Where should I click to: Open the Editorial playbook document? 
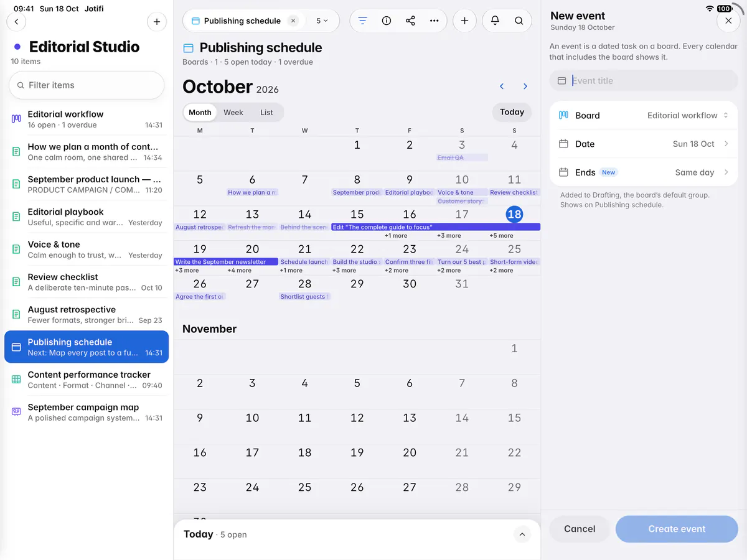[87, 217]
